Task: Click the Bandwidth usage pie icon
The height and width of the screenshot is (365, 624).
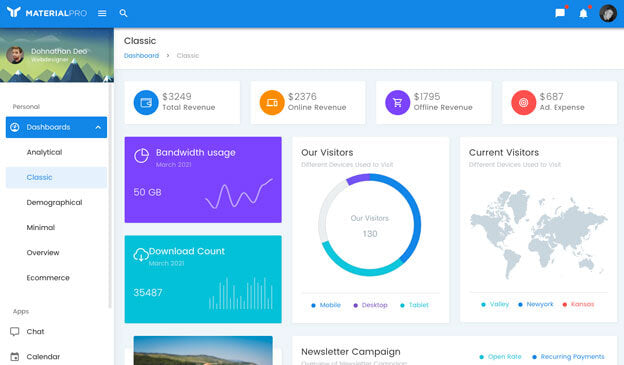Action: tap(141, 156)
